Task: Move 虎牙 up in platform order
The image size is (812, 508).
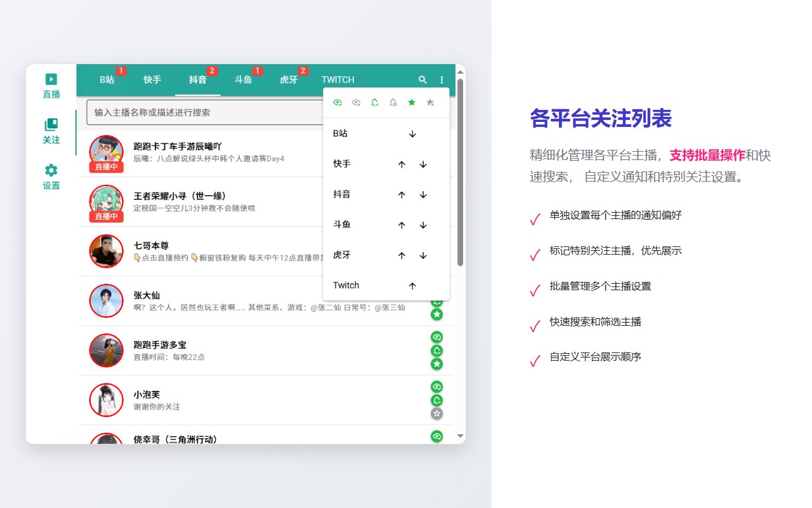Action: coord(402,256)
